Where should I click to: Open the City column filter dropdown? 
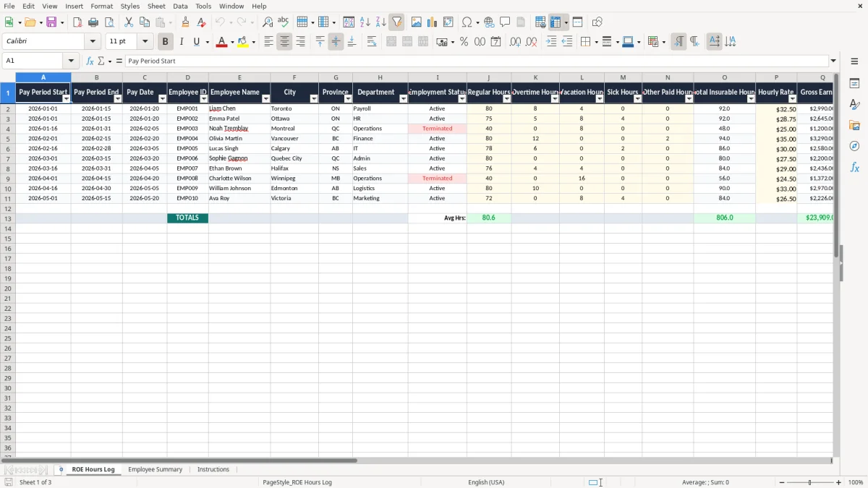tap(313, 99)
